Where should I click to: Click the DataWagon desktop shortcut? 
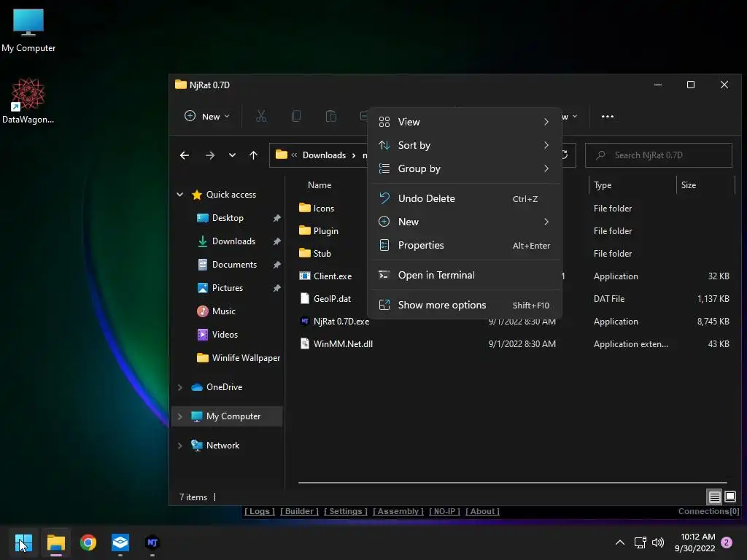click(x=28, y=101)
